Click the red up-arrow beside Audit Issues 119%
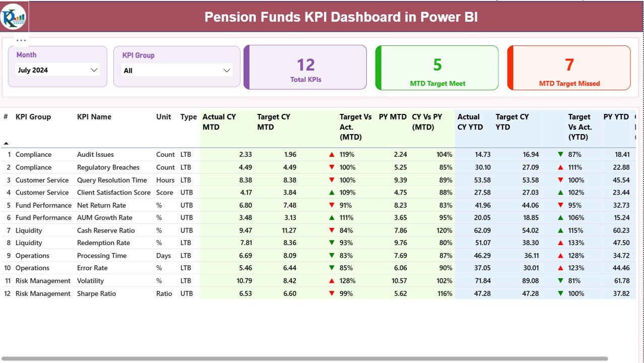Viewport: 644px width, 363px height. pyautogui.click(x=331, y=154)
